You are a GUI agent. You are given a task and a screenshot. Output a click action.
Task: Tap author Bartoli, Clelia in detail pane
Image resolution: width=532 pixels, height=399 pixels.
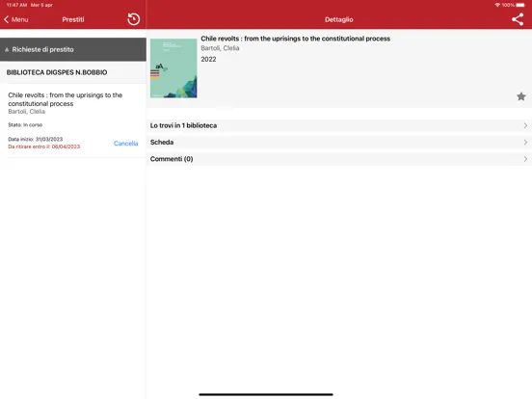(x=220, y=48)
